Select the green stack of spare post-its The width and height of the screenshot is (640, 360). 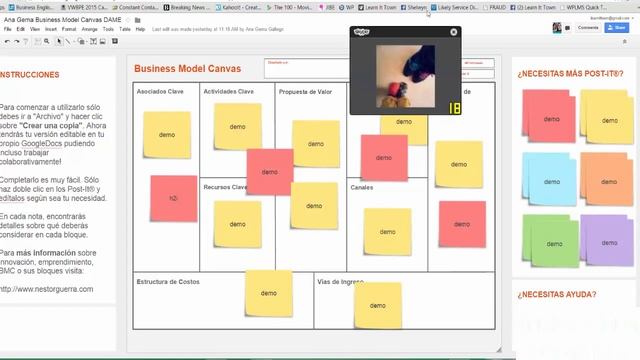tap(551, 241)
